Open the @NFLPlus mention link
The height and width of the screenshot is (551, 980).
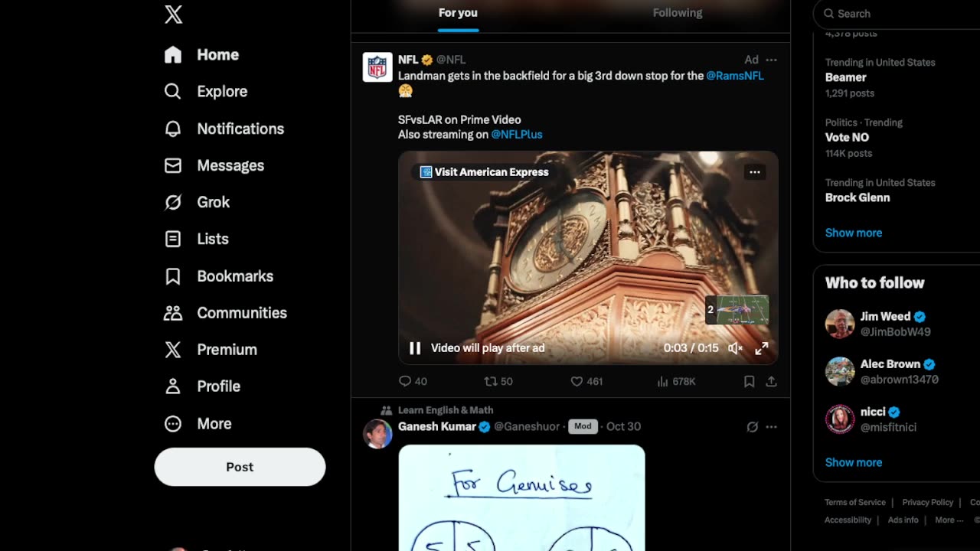coord(517,135)
